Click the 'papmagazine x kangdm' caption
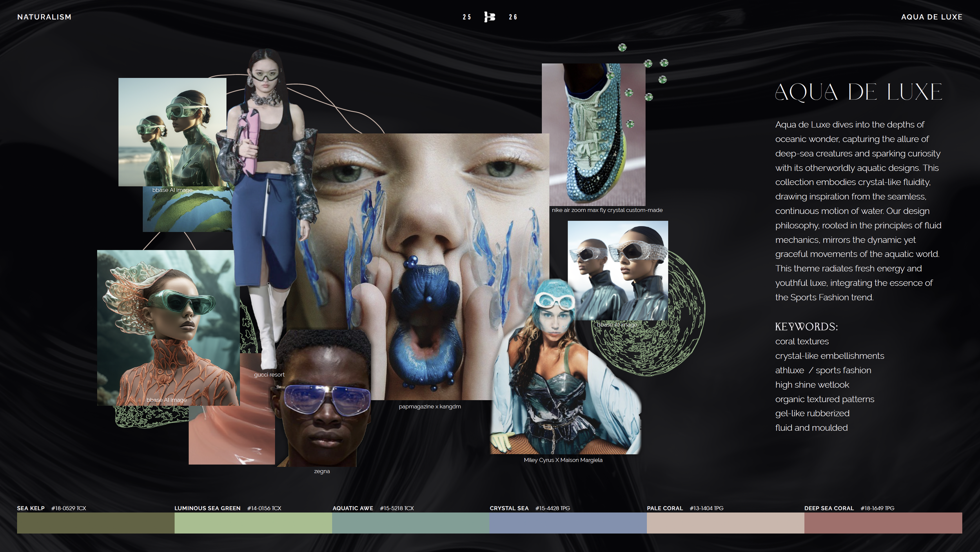This screenshot has height=552, width=980. [430, 406]
